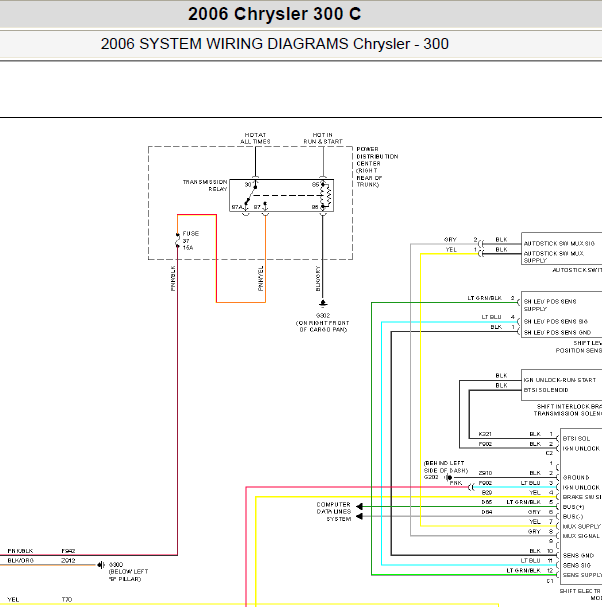Click the "C2" connector label
This screenshot has height=607, width=602.
point(549,453)
